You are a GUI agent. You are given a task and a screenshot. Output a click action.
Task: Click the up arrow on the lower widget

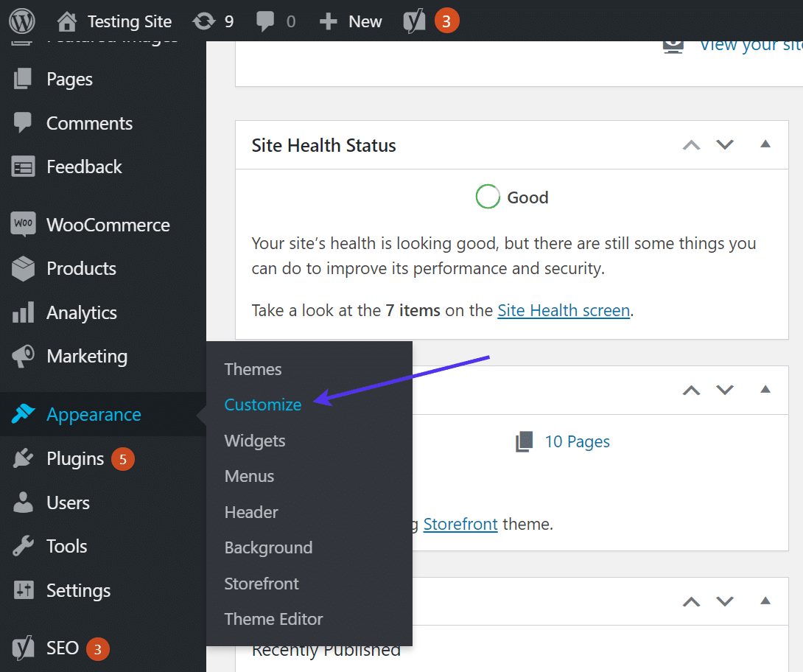[691, 391]
